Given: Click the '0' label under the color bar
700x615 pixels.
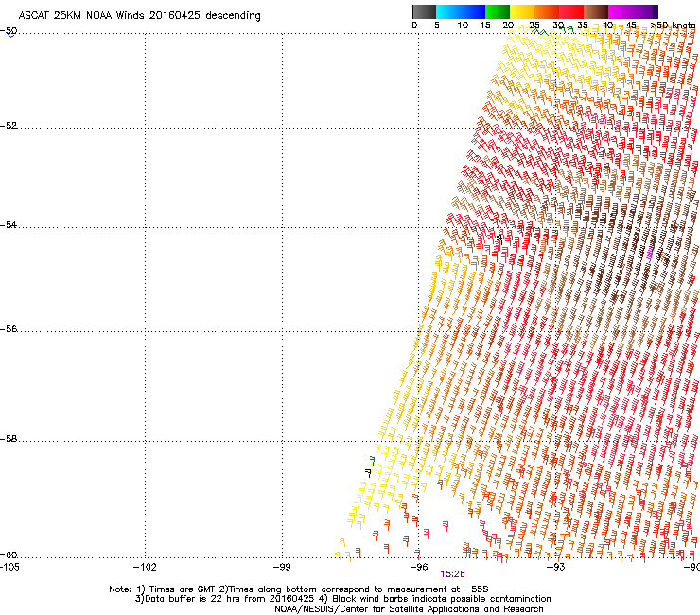Looking at the screenshot, I should click(414, 26).
